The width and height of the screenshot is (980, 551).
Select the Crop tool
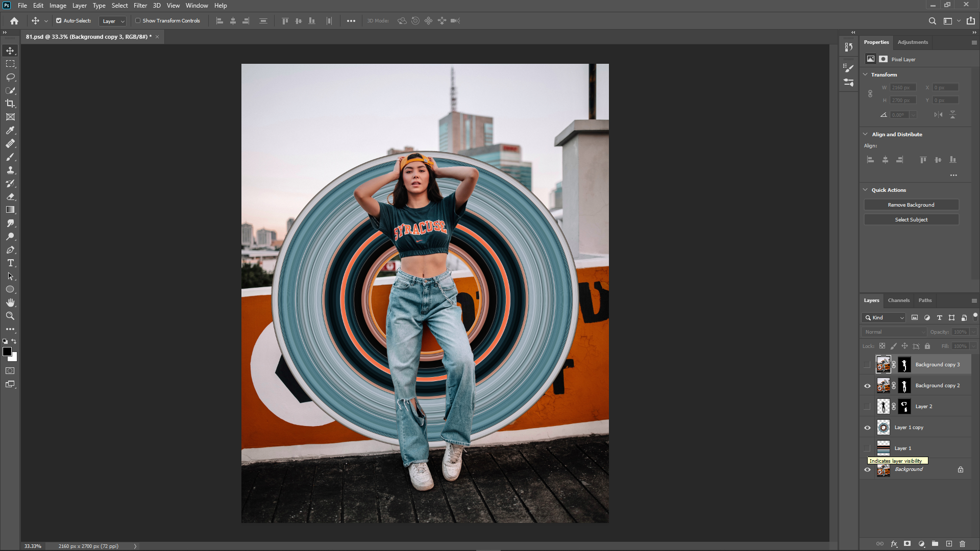(10, 104)
